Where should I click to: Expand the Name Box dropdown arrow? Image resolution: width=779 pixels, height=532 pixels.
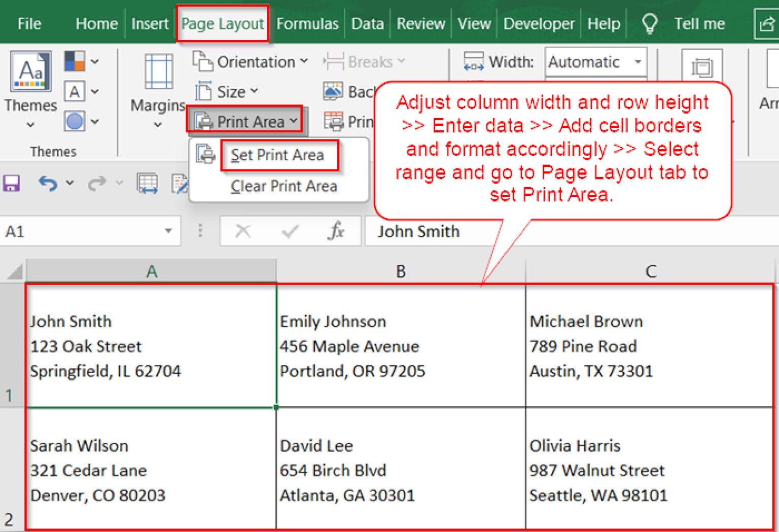coord(168,231)
